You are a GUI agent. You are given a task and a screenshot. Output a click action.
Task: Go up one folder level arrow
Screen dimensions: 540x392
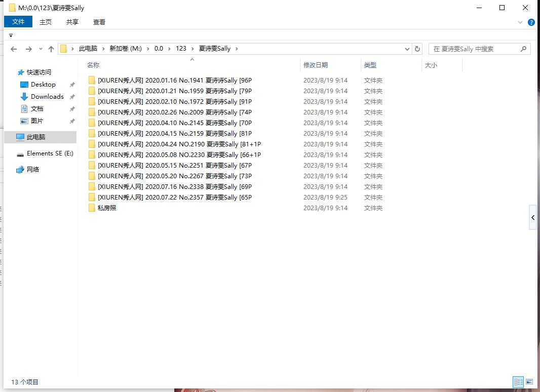(51, 49)
